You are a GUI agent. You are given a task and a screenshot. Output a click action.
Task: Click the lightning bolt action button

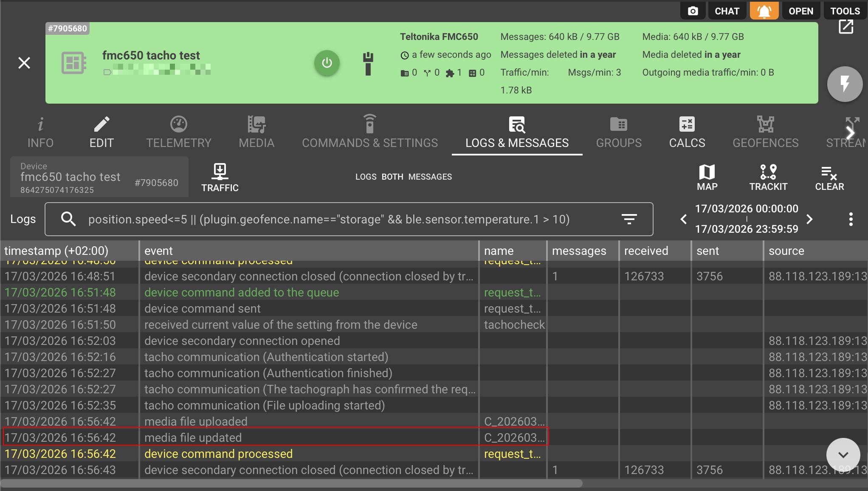click(x=844, y=84)
